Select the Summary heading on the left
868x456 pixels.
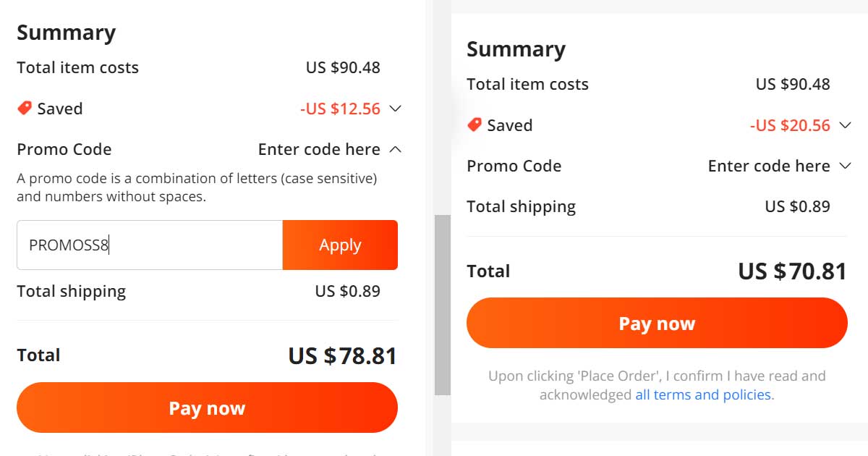[x=67, y=32]
